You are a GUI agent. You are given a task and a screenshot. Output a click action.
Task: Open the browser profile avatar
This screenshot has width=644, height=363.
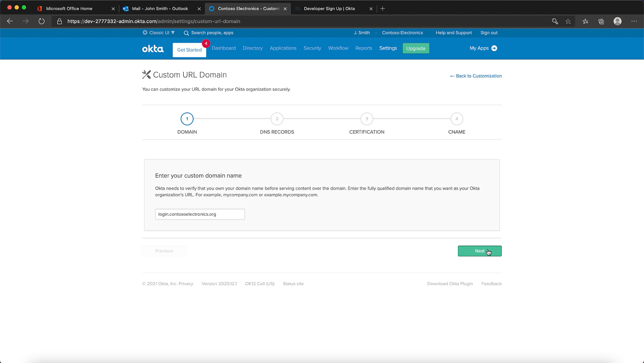tap(618, 21)
